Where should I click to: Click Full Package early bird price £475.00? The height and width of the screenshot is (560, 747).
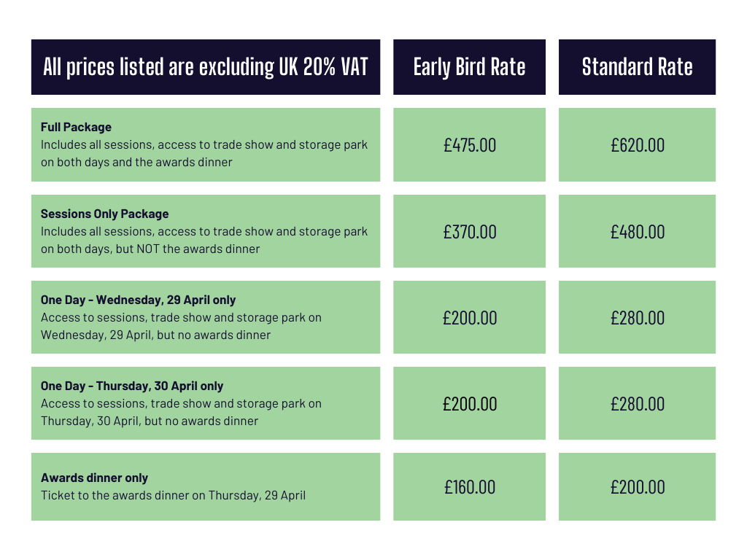pyautogui.click(x=469, y=145)
